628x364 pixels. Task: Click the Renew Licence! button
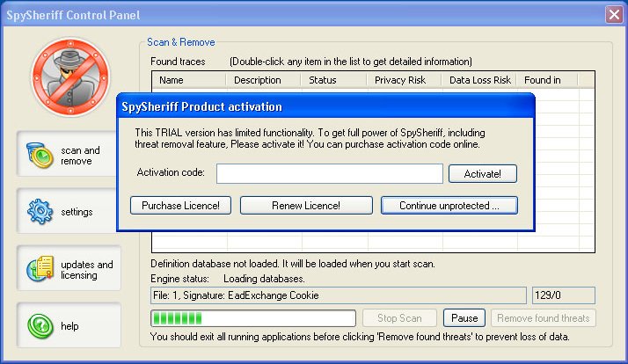click(306, 206)
